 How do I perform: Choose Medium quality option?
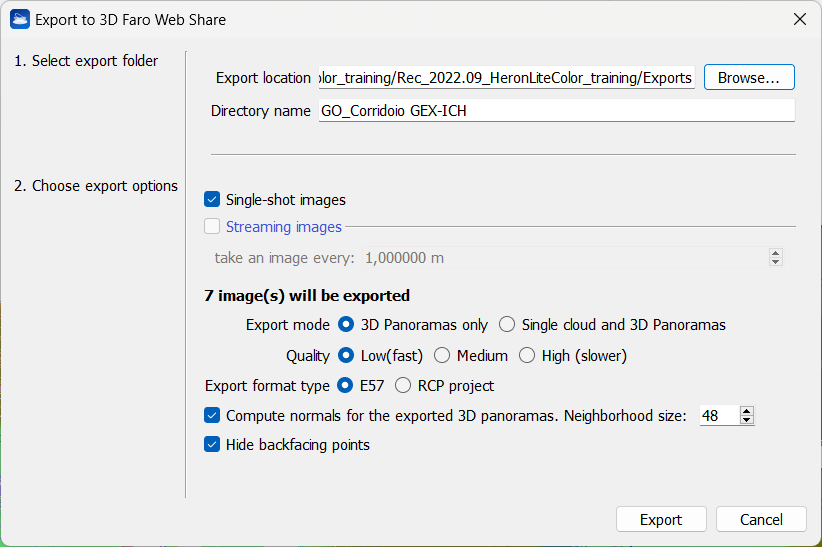(x=442, y=356)
